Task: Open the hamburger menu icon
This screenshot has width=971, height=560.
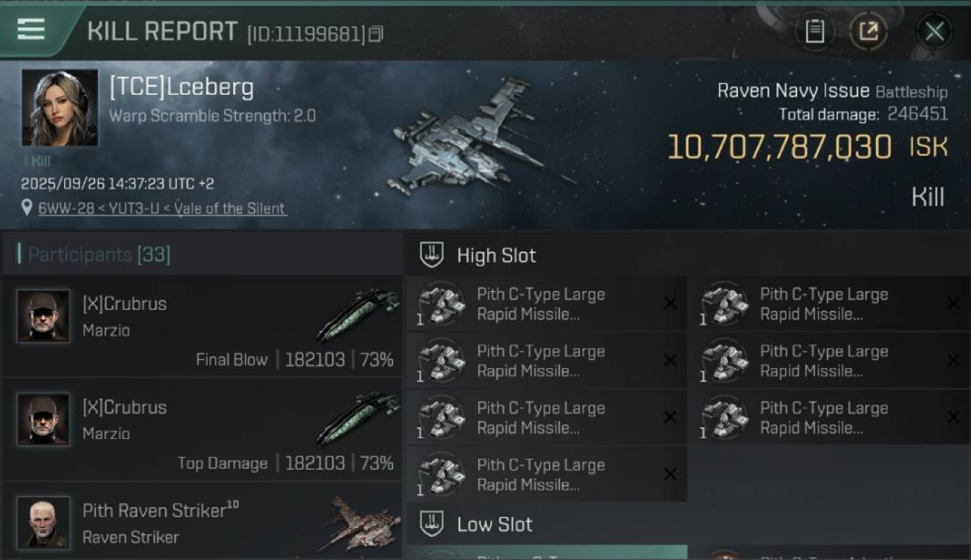Action: [x=31, y=30]
